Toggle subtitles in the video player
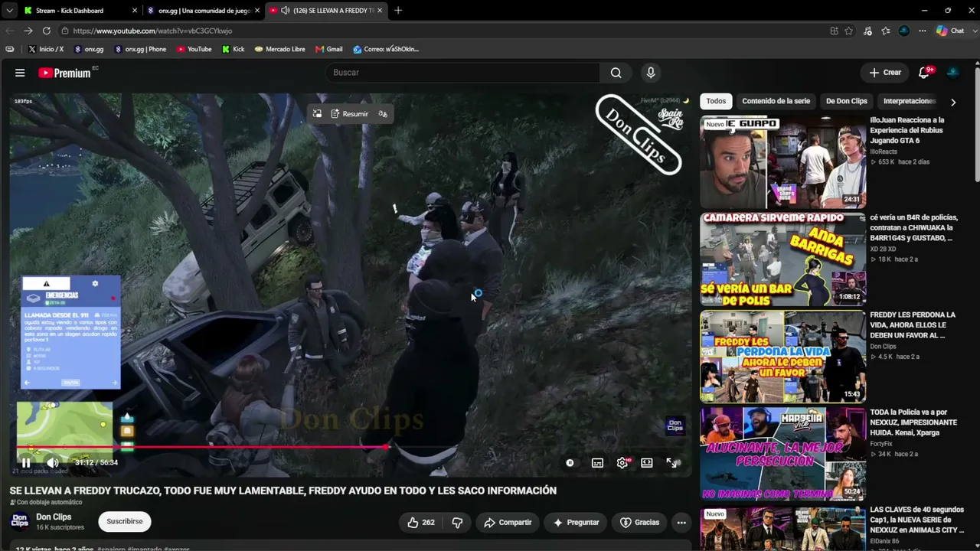This screenshot has height=551, width=980. click(597, 462)
